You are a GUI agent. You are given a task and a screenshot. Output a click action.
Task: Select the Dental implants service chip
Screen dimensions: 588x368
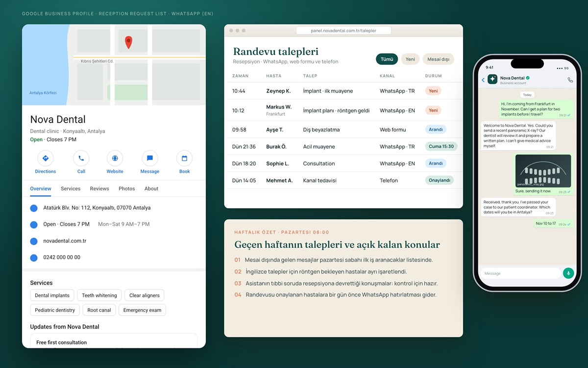point(52,295)
